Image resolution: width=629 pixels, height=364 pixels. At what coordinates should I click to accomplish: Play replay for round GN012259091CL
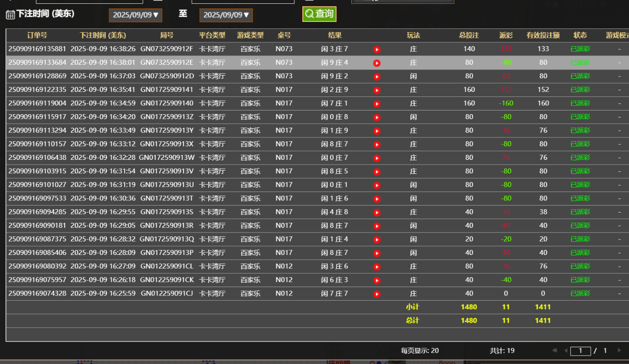pos(377,267)
